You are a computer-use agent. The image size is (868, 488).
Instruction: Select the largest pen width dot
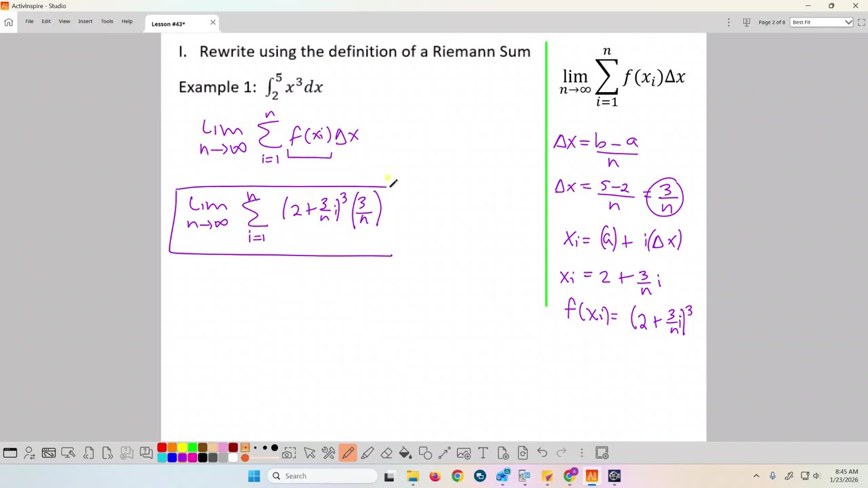pyautogui.click(x=275, y=447)
